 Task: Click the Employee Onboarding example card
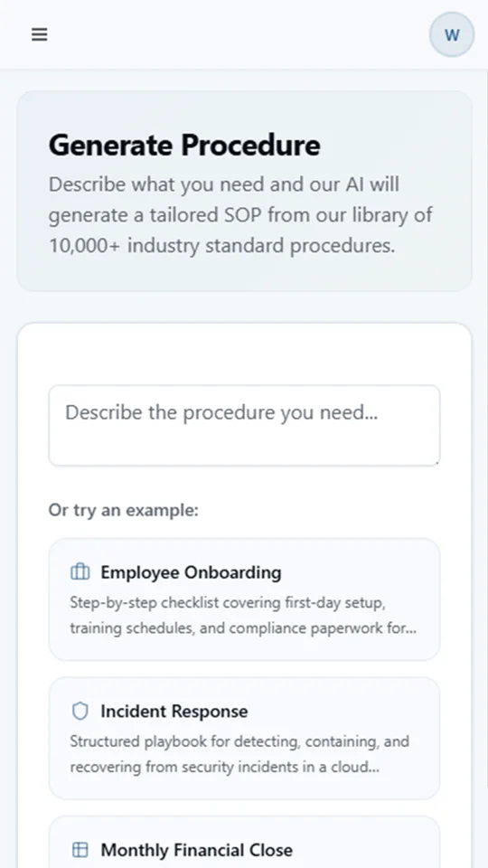pos(244,599)
